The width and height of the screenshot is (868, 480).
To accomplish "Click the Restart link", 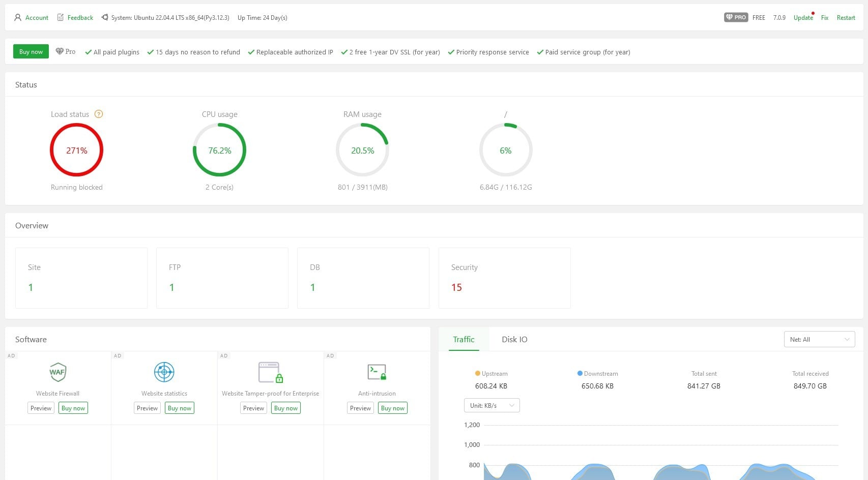I will coord(846,18).
